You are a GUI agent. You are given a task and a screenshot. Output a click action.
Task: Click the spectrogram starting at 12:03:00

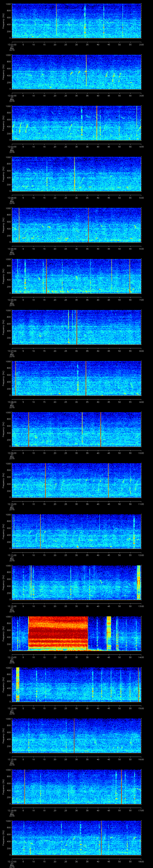coord(77,123)
